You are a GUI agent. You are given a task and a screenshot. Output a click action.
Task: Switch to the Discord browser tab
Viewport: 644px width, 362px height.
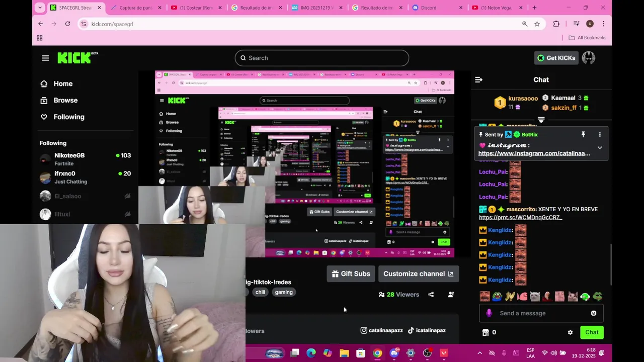pos(436,8)
